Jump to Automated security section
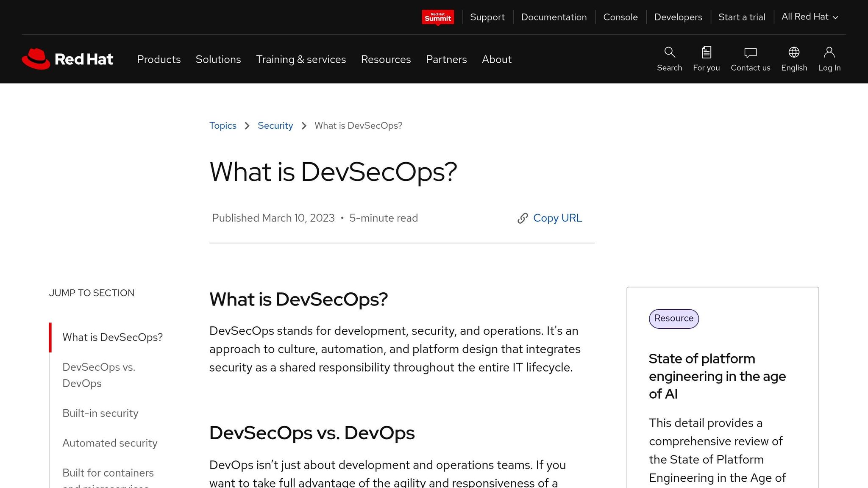 [x=110, y=443]
